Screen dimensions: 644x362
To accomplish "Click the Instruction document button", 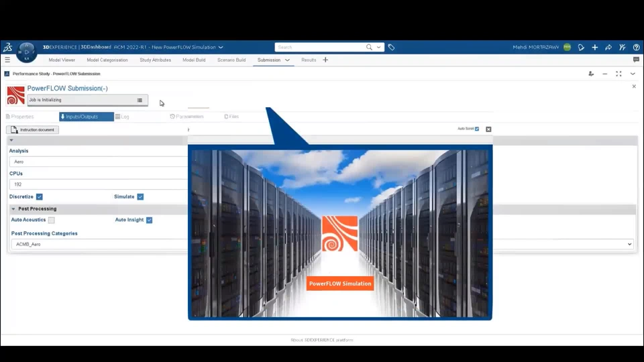I will (x=32, y=130).
